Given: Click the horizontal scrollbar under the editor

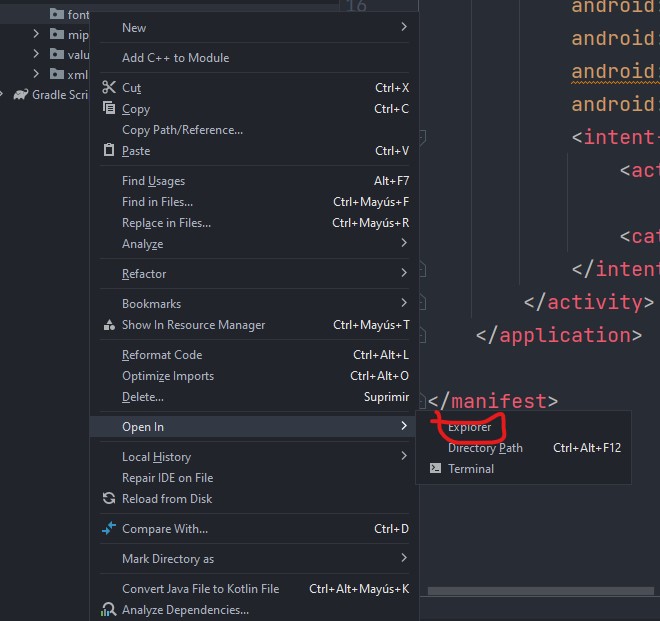Looking at the screenshot, I should coord(540,591).
